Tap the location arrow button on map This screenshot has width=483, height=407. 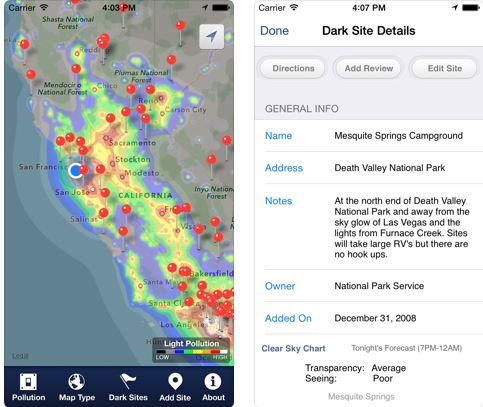212,37
